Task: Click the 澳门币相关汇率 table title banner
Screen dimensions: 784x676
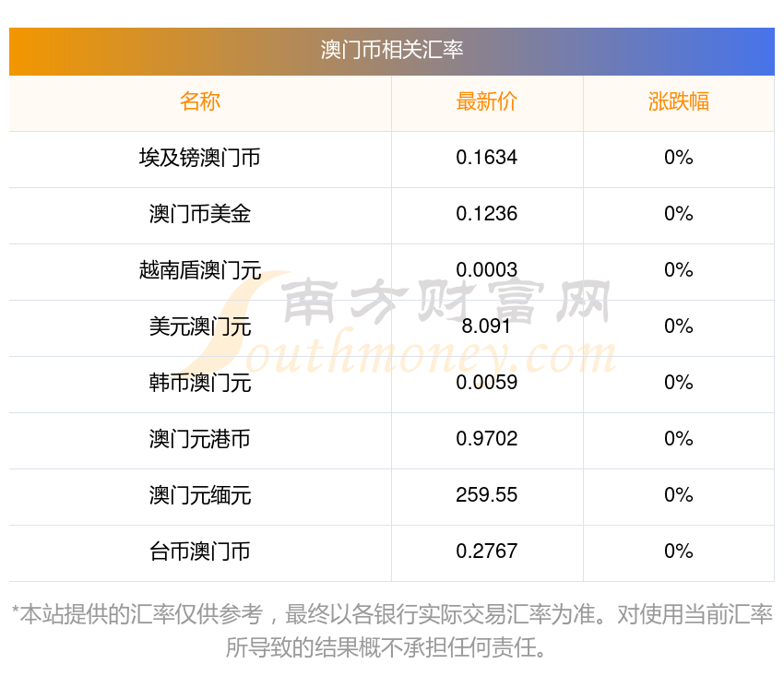Action: coord(391,51)
